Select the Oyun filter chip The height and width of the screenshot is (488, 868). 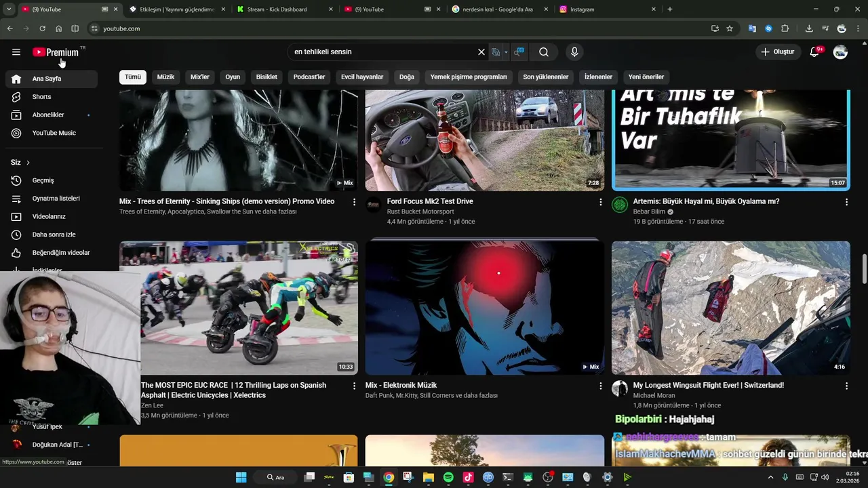click(233, 77)
